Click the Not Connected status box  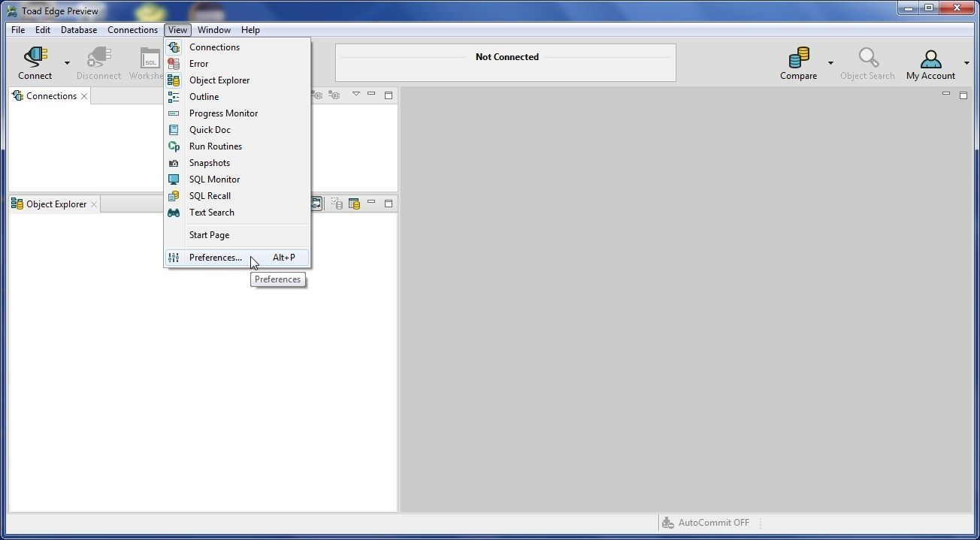click(506, 62)
